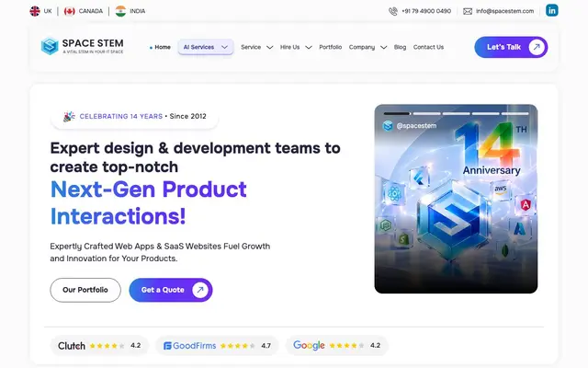Click the GoodFirms logo
The image size is (588, 368).
click(x=190, y=346)
